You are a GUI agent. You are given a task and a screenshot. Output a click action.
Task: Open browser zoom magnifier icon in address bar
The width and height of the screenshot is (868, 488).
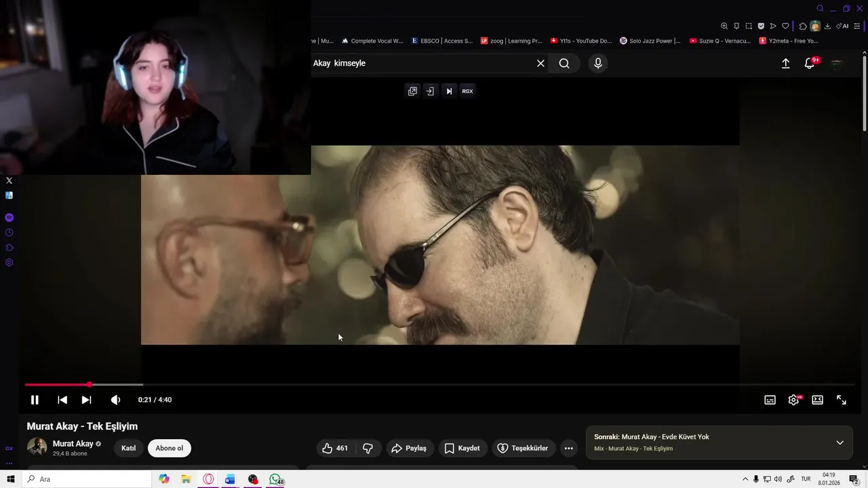pos(724,26)
